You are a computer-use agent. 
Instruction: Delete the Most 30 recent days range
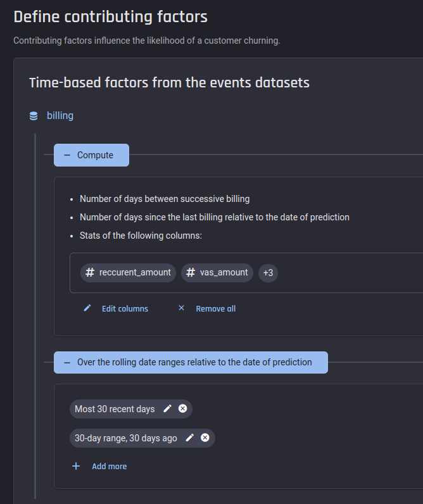[182, 408]
